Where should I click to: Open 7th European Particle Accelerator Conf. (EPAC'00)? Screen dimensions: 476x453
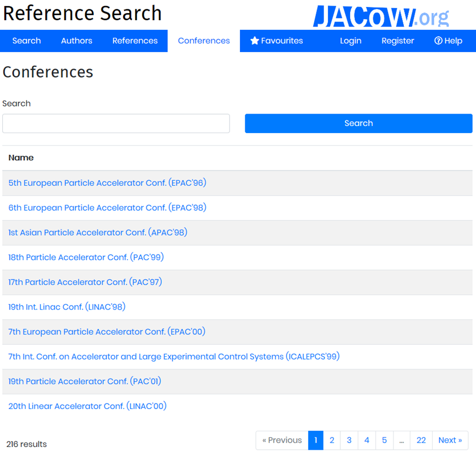click(106, 332)
